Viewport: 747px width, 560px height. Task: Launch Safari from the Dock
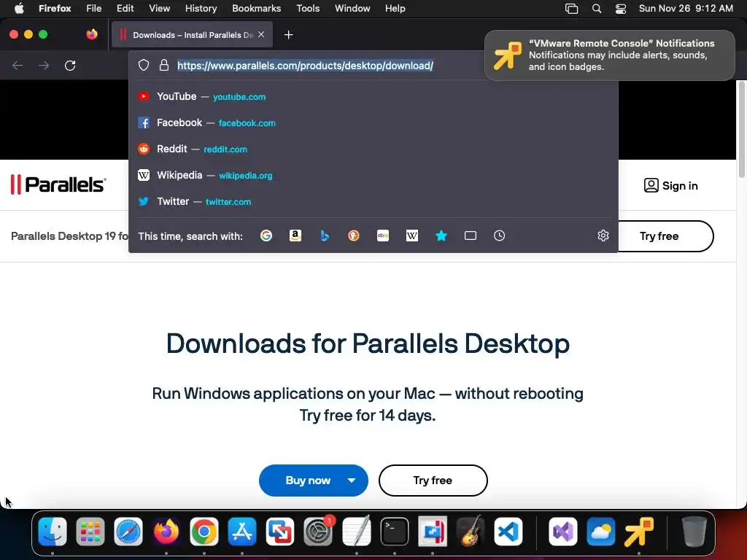[x=128, y=532]
